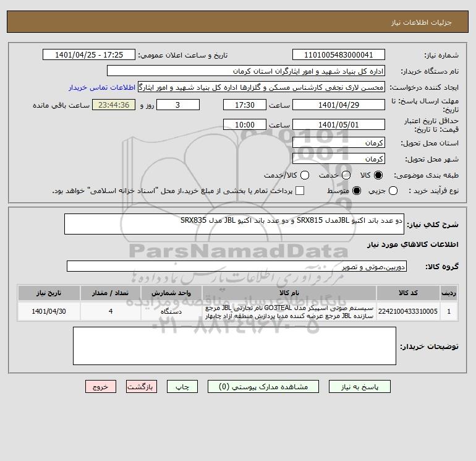Click the بازگشت back button
Viewport: 476px width, 461px height.
pos(142,387)
